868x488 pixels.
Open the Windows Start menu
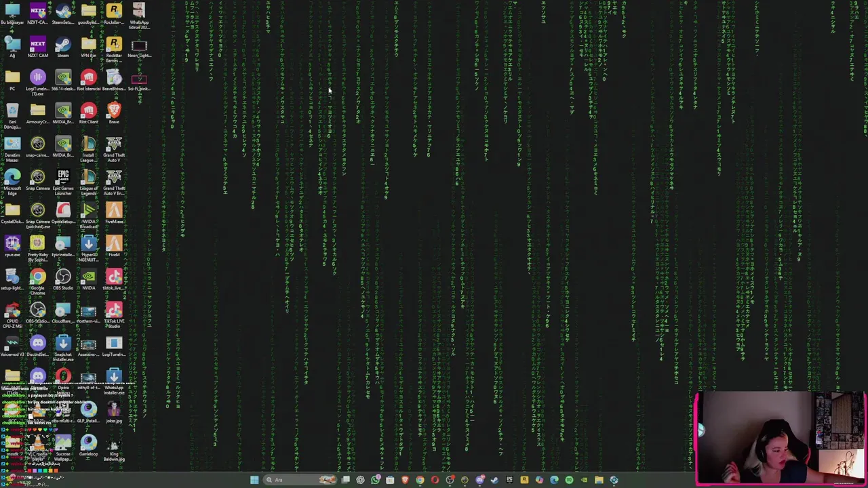254,480
